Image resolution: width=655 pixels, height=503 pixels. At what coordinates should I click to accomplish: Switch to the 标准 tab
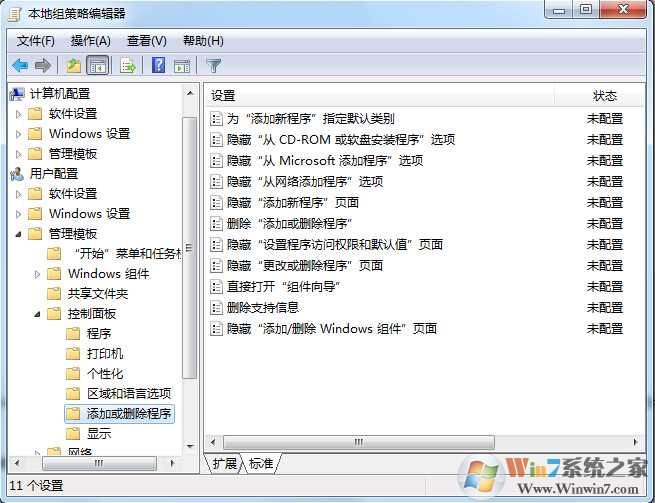tap(261, 464)
